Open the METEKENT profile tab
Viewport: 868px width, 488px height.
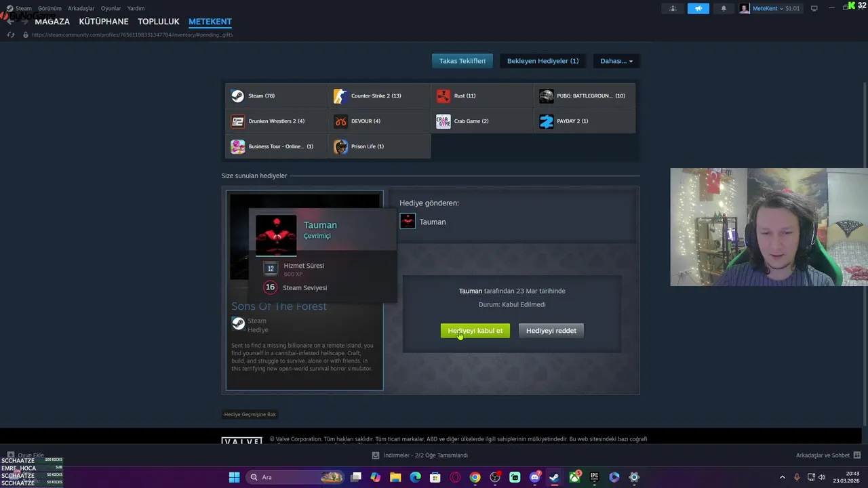coord(210,22)
